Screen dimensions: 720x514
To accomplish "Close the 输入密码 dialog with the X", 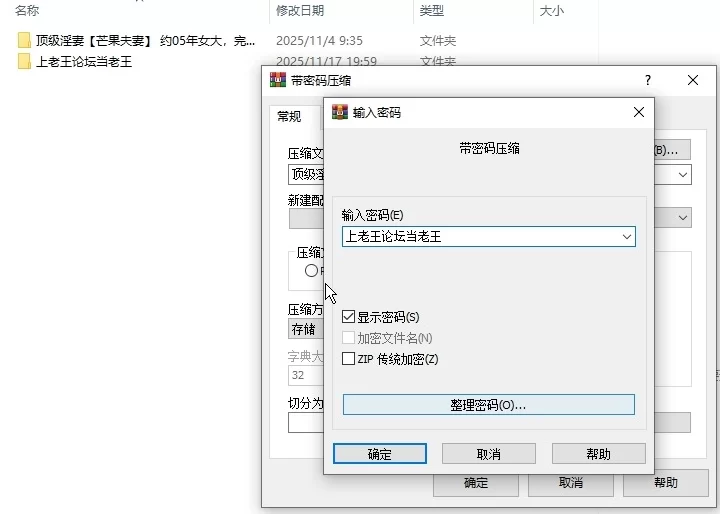I will (639, 112).
